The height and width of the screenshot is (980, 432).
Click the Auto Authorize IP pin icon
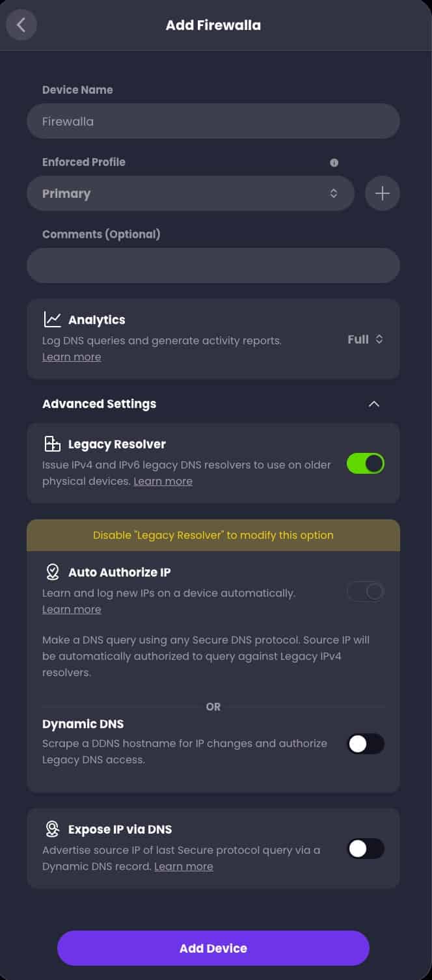click(52, 572)
